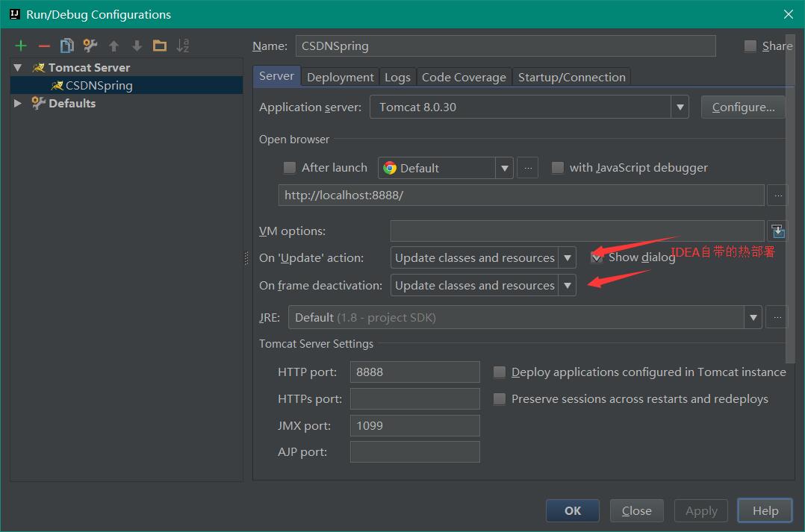Open the URL field ellipsis button

click(778, 195)
